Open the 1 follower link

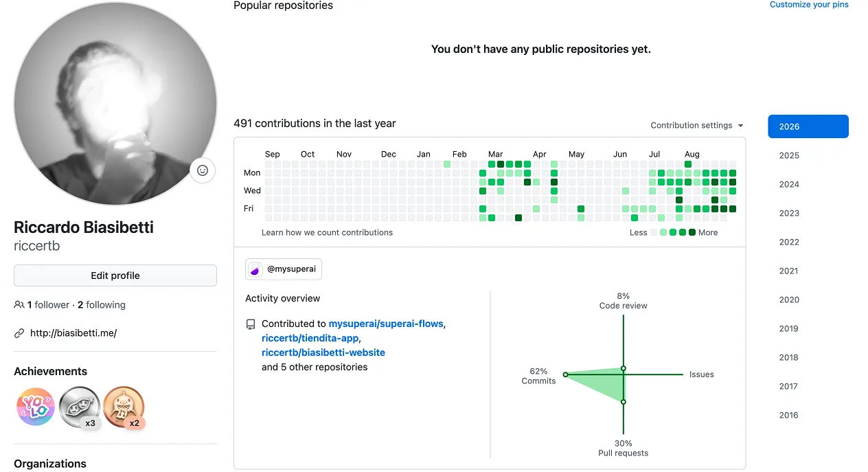point(48,304)
